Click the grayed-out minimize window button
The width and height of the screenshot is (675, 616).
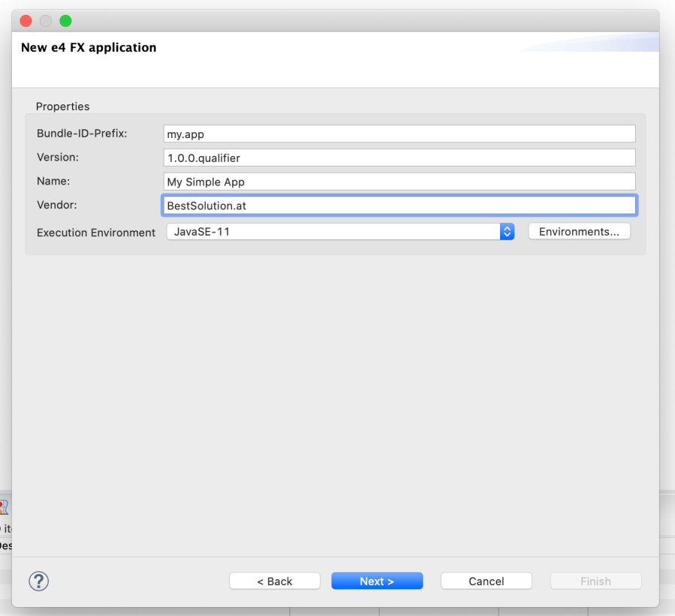click(x=46, y=21)
